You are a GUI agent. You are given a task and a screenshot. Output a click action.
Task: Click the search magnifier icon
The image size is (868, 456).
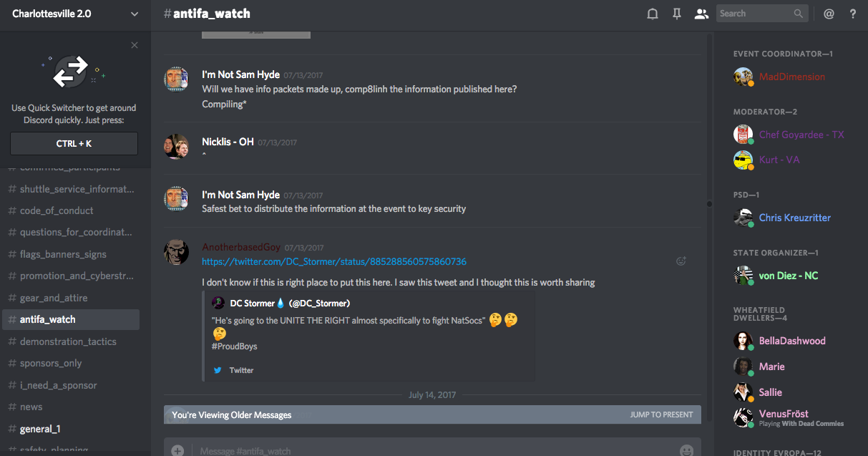pos(799,14)
